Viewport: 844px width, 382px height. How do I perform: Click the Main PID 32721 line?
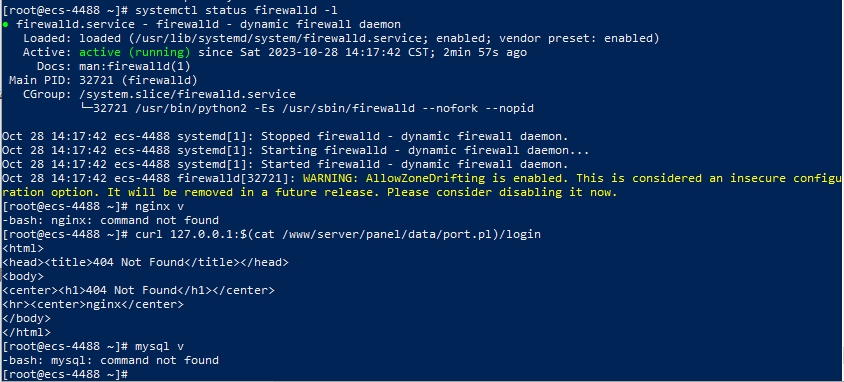103,81
